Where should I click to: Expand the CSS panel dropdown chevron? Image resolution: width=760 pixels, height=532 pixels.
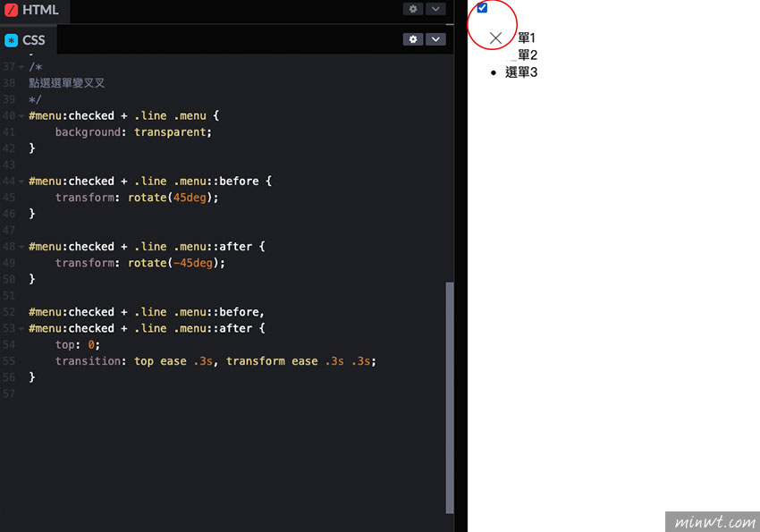tap(435, 39)
